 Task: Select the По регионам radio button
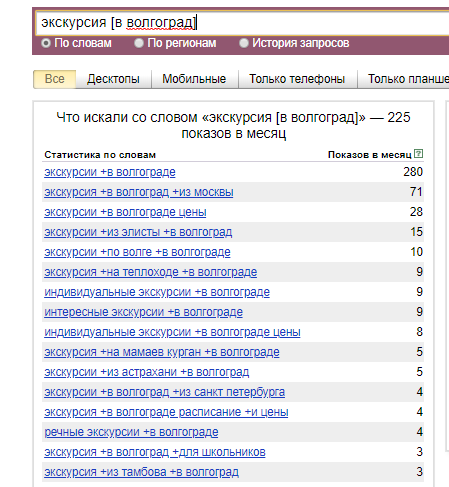[139, 43]
